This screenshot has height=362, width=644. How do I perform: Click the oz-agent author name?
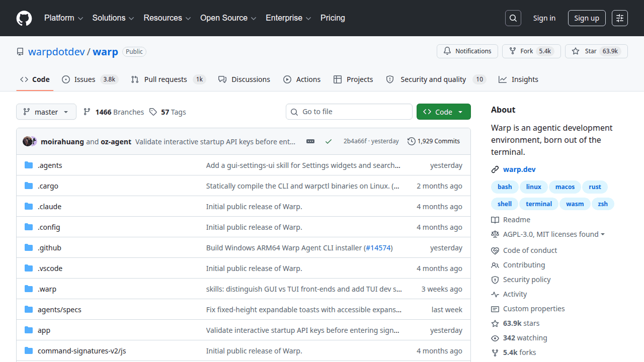(x=116, y=142)
